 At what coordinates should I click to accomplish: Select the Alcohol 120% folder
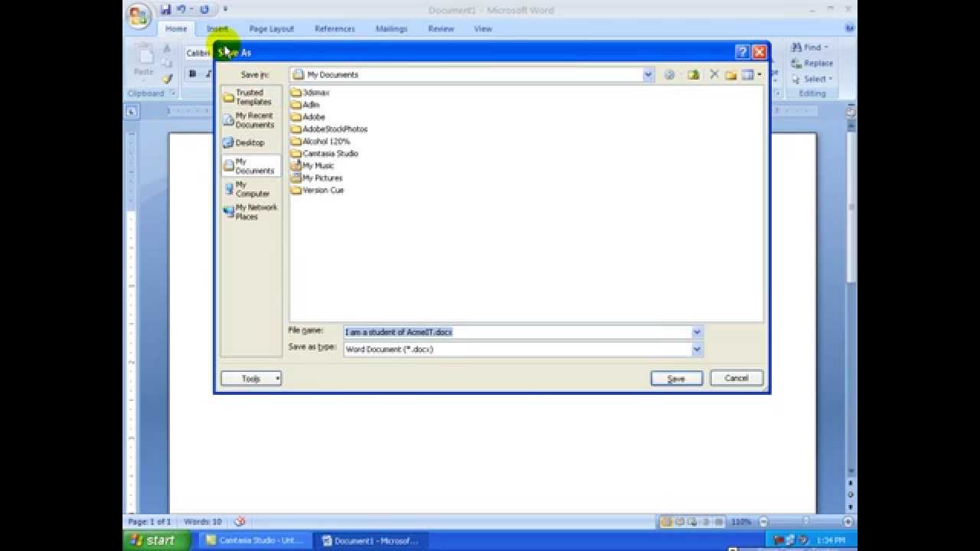[321, 141]
